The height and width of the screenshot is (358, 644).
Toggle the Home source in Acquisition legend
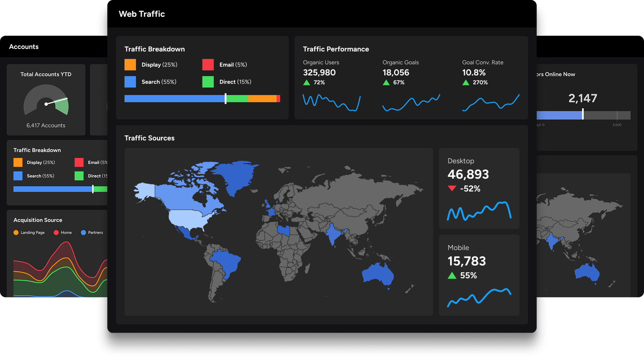coord(55,232)
